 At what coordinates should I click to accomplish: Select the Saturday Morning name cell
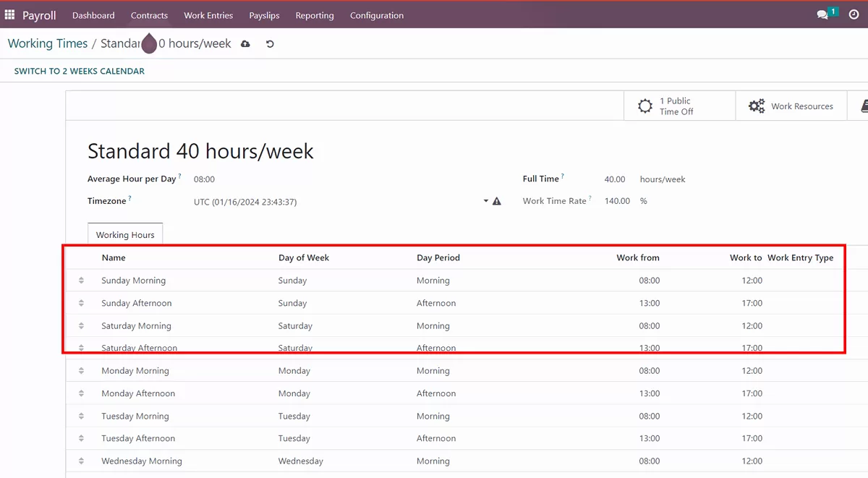click(136, 326)
